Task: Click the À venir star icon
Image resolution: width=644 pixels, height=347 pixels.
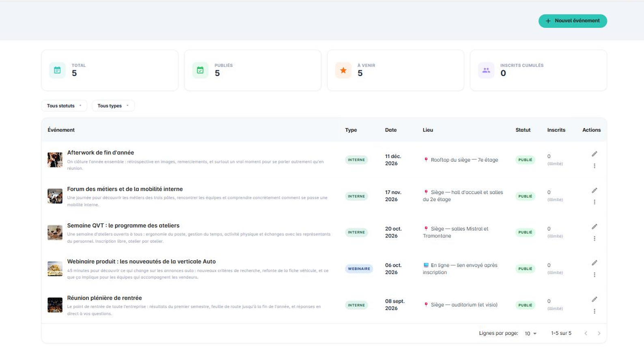Action: tap(343, 70)
